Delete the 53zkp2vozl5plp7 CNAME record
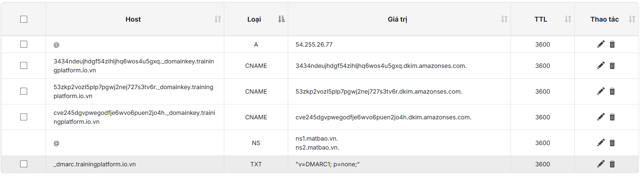 (612, 91)
